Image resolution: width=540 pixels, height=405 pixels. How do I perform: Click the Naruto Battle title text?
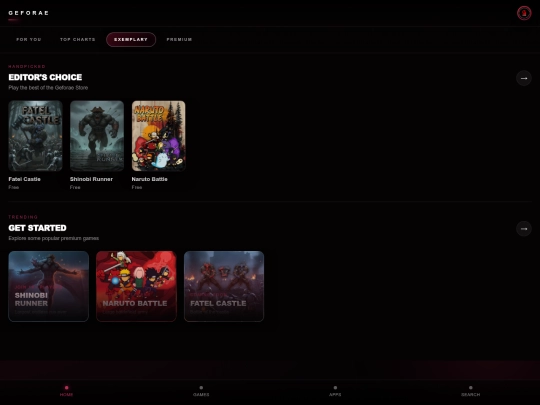[x=149, y=179]
